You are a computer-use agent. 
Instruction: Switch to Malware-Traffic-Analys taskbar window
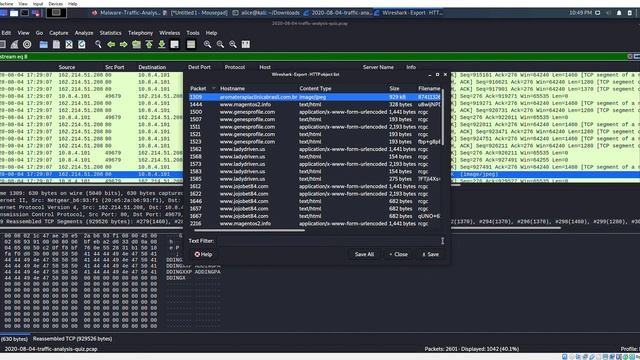click(126, 13)
